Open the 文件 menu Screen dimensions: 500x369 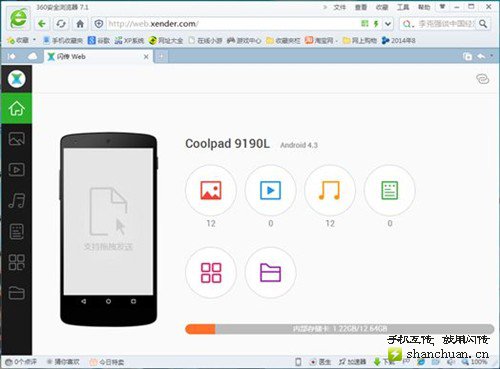(x=340, y=7)
